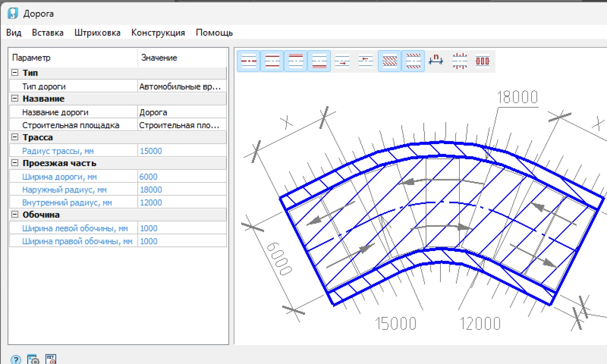Collapse the Тип section
The width and height of the screenshot is (607, 364).
point(15,73)
